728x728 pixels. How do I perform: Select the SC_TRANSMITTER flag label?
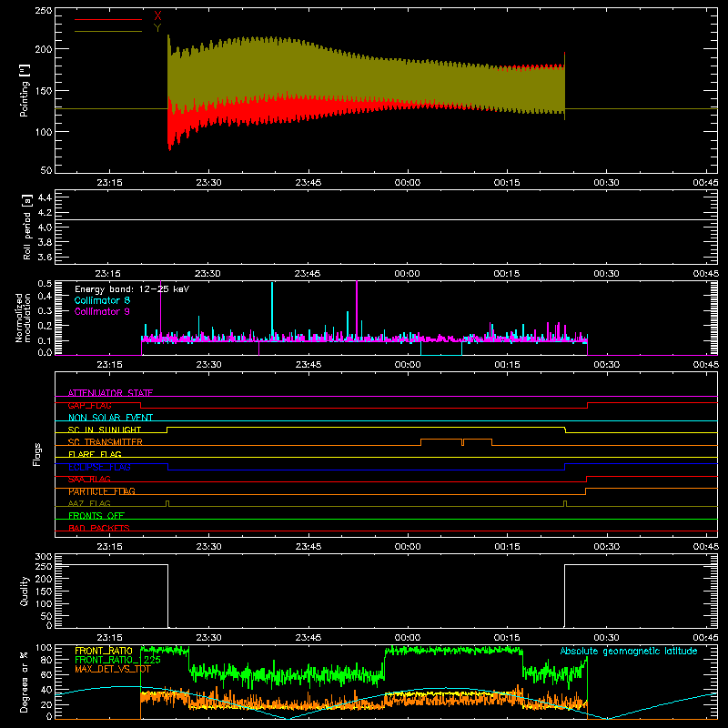point(106,441)
